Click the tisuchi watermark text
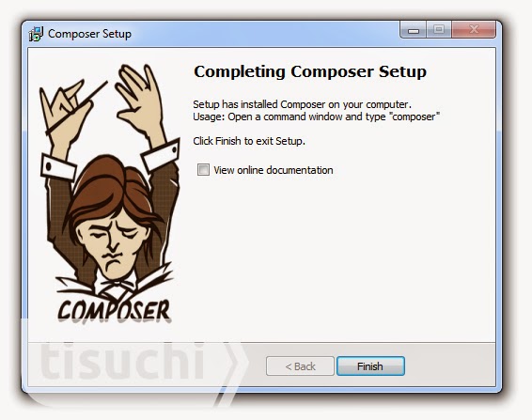This screenshot has width=532, height=420. point(124,360)
